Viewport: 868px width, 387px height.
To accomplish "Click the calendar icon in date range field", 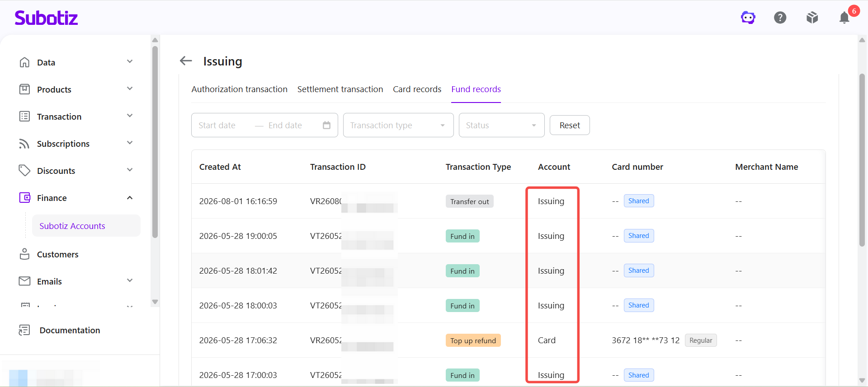I will coord(326,125).
